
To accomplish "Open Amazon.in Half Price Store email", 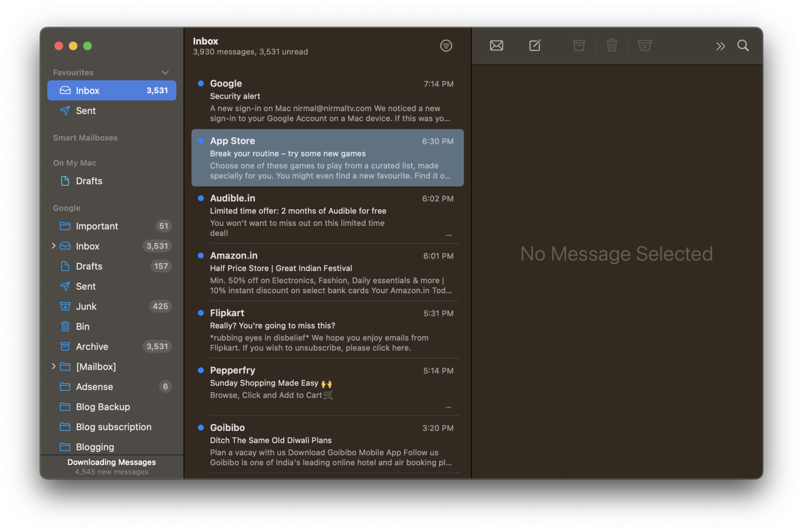I will tap(327, 272).
